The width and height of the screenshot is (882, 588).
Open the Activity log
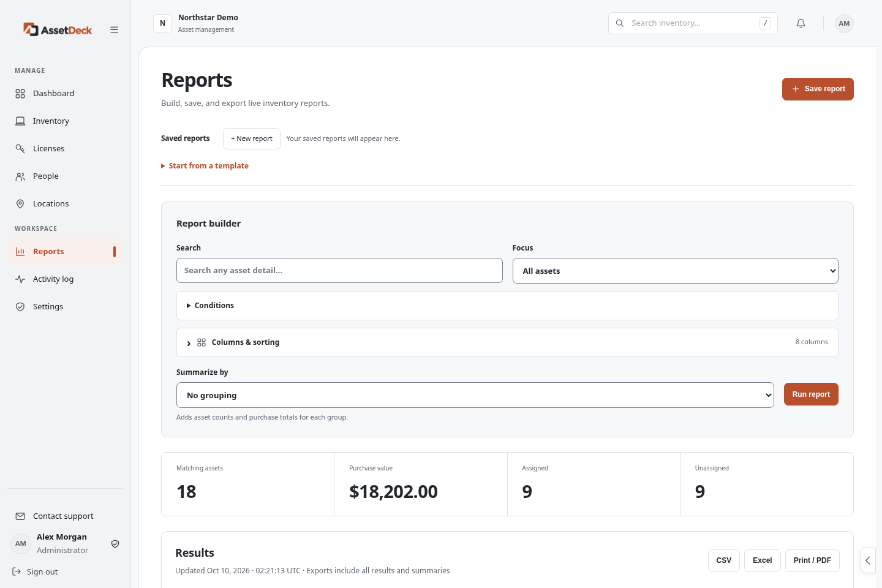click(65, 279)
